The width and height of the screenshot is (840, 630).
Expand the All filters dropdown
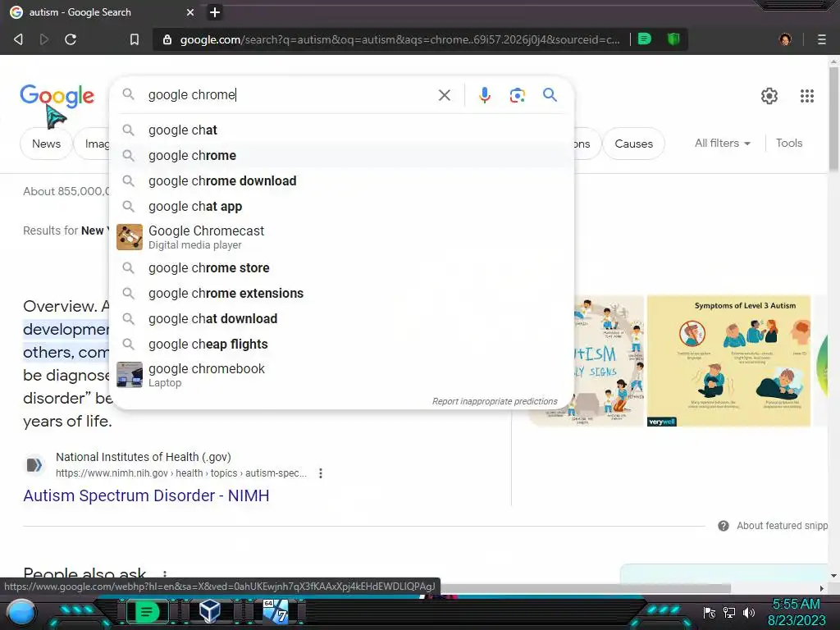(722, 143)
